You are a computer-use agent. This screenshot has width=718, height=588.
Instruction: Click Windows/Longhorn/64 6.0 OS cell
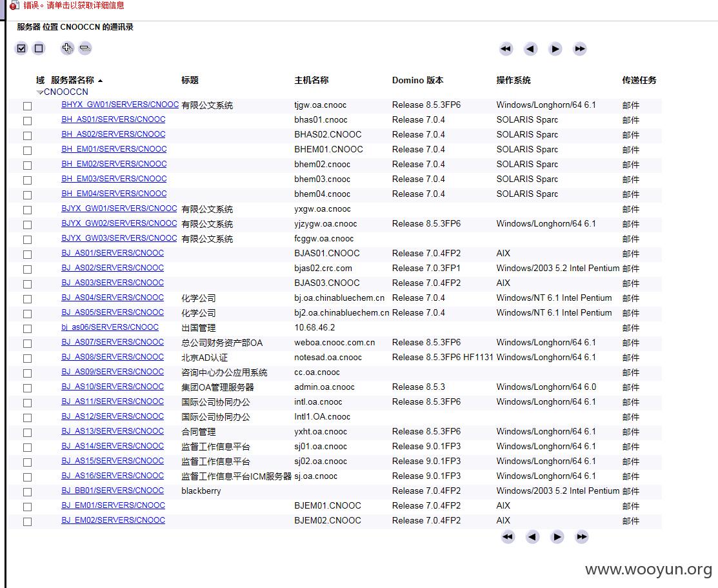click(546, 387)
